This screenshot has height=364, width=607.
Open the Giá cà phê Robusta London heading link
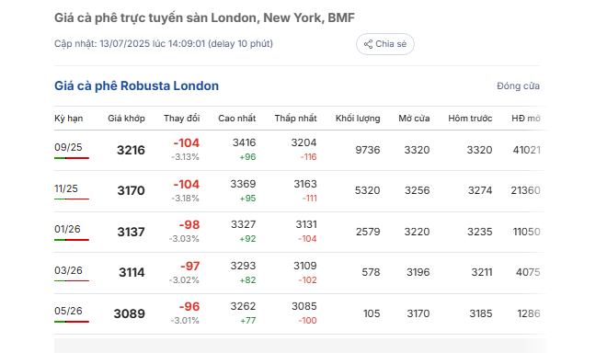[136, 85]
